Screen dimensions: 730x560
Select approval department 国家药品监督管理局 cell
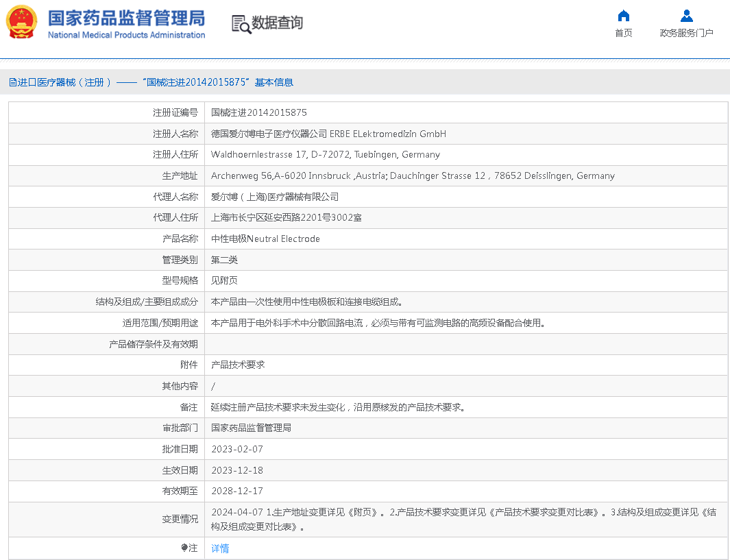pos(252,428)
